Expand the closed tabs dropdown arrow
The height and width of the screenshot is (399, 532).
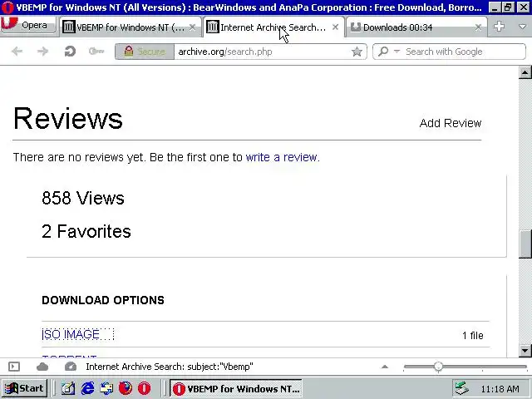[x=522, y=27]
